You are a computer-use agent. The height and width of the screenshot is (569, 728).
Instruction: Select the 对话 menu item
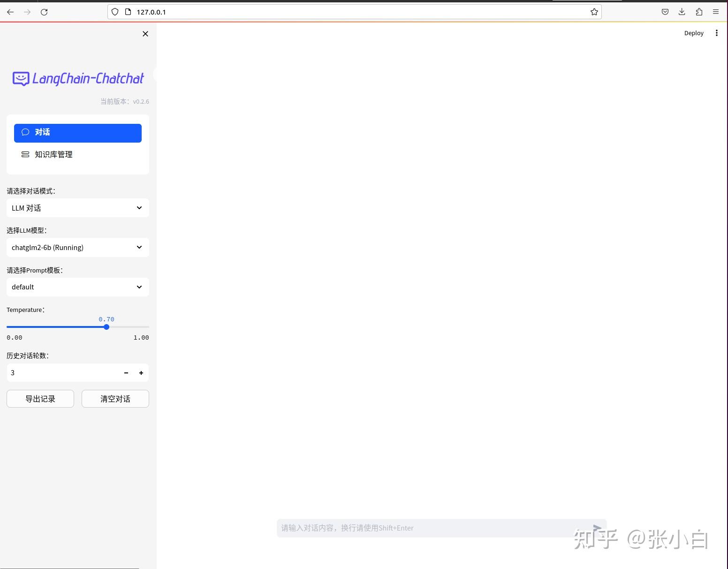(x=78, y=133)
